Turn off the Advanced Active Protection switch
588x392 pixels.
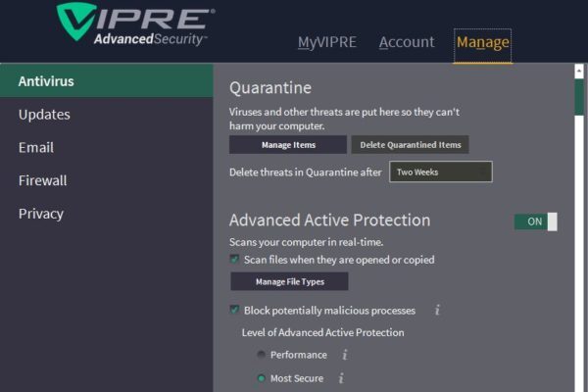pyautogui.click(x=535, y=221)
